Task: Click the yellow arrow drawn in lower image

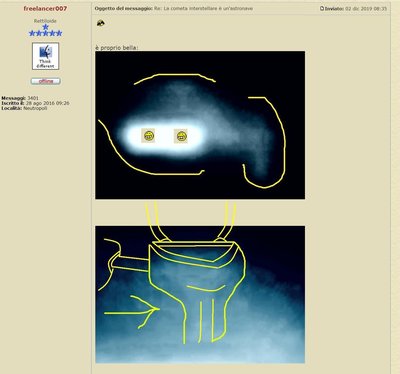Action: tap(132, 312)
